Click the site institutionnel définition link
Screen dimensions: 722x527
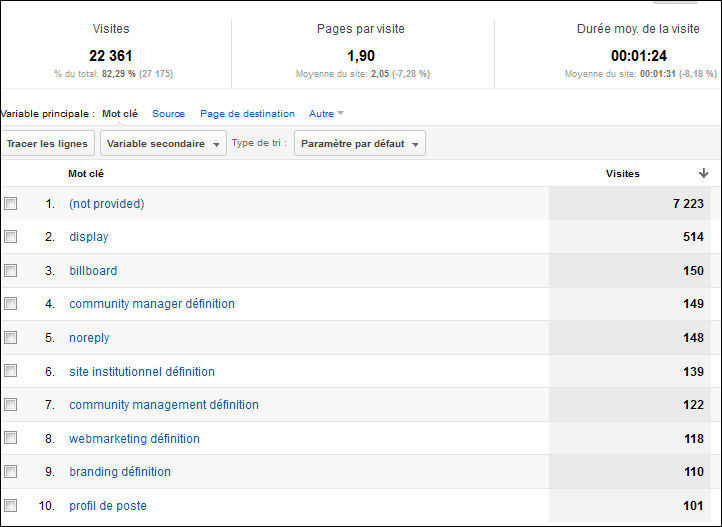click(142, 371)
